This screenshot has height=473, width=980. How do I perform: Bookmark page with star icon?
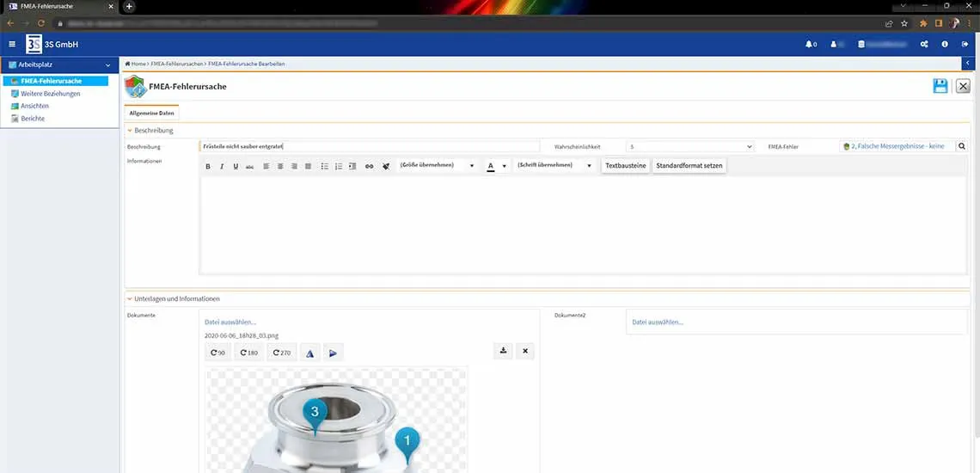tap(903, 23)
